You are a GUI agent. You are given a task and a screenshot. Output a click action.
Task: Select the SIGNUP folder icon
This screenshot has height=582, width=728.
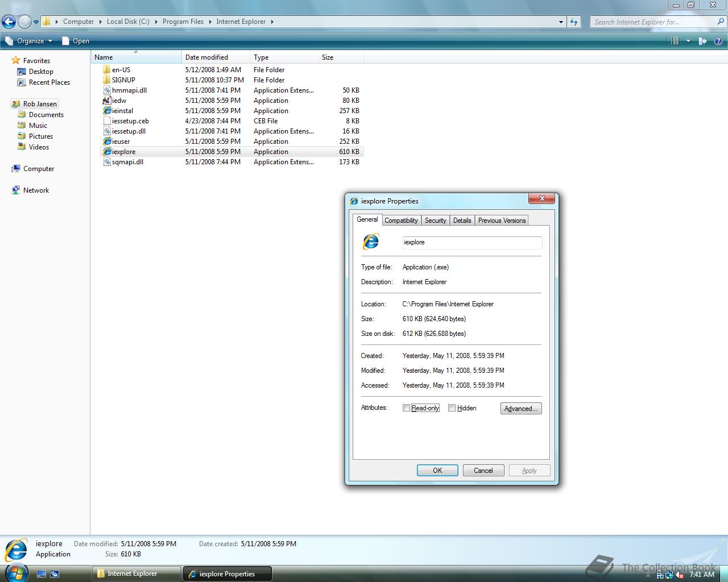(x=107, y=80)
